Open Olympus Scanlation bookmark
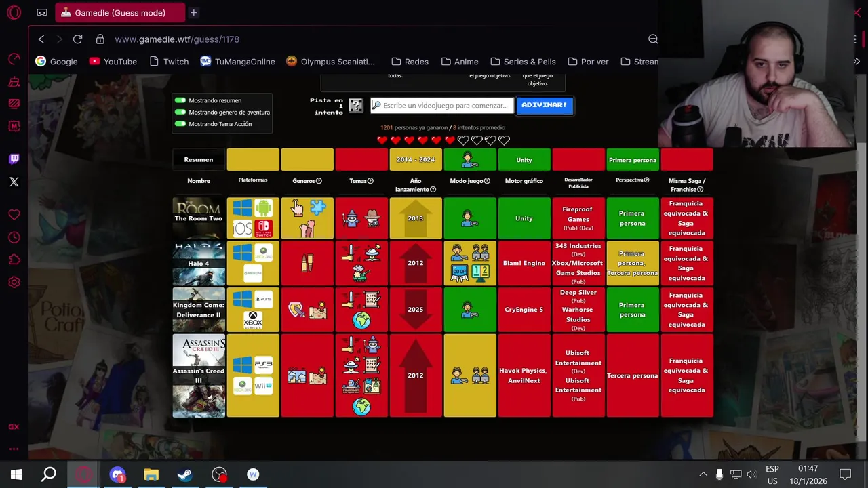This screenshot has height=488, width=868. tap(330, 62)
